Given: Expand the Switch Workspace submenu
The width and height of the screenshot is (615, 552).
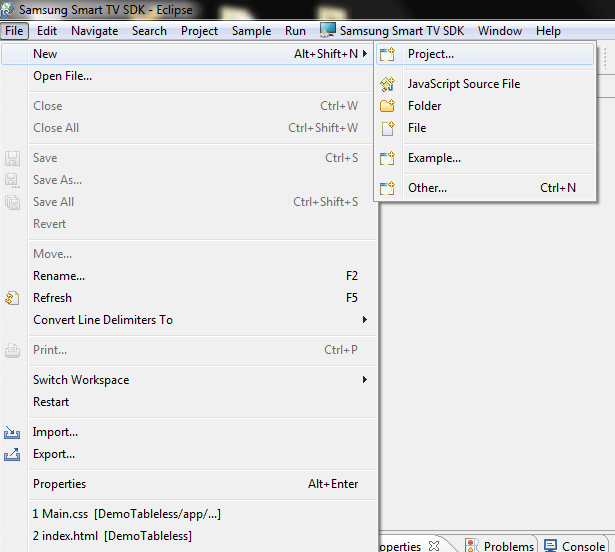Looking at the screenshot, I should pyautogui.click(x=365, y=379).
